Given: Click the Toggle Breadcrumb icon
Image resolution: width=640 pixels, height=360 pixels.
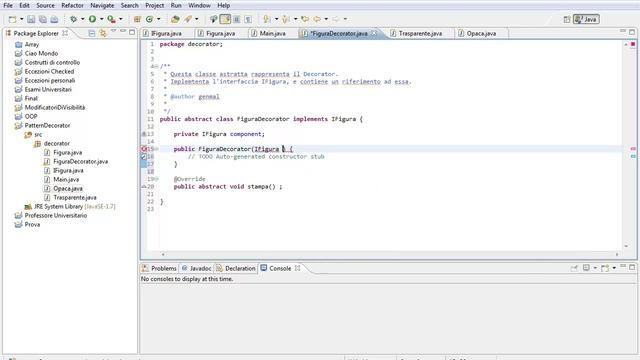Looking at the screenshot, I should (213, 19).
